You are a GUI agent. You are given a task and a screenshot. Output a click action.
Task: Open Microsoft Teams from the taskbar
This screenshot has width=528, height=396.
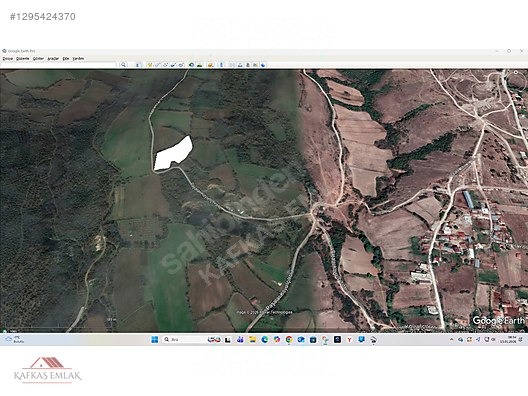240,339
